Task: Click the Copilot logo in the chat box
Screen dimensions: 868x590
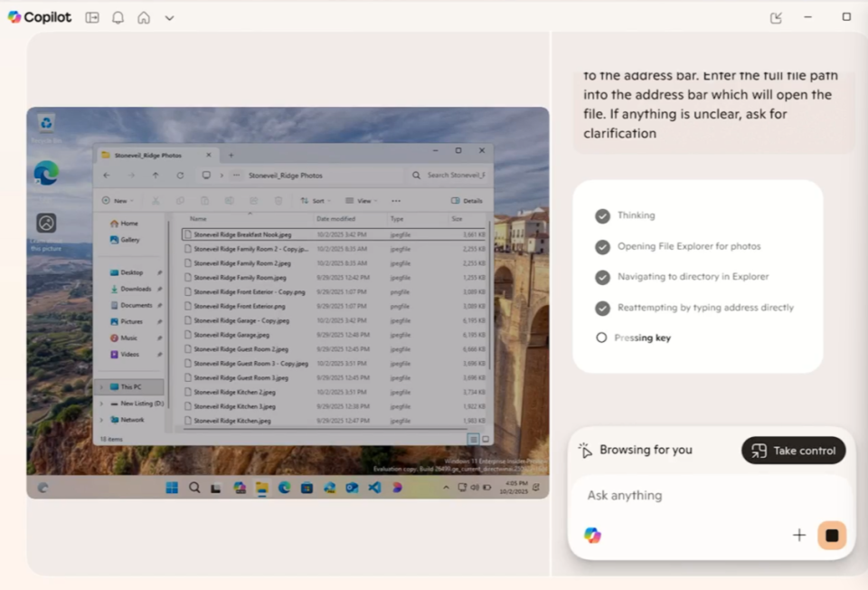Action: pos(592,535)
